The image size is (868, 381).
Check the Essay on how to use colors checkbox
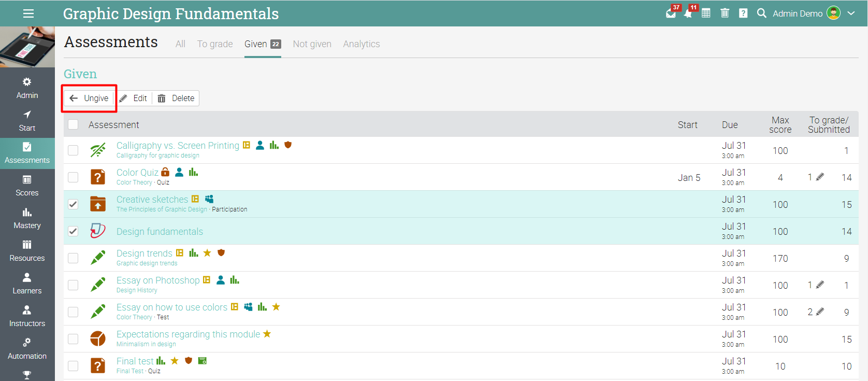73,312
